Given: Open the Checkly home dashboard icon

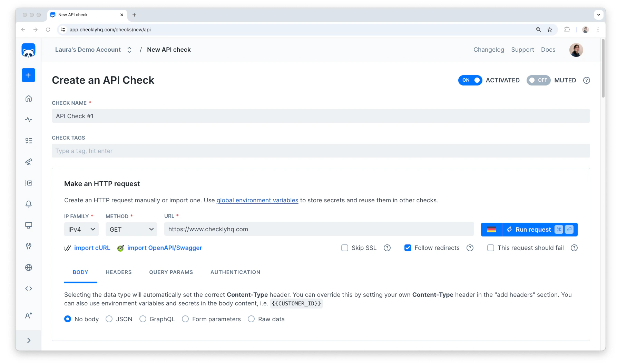Looking at the screenshot, I should (x=29, y=98).
